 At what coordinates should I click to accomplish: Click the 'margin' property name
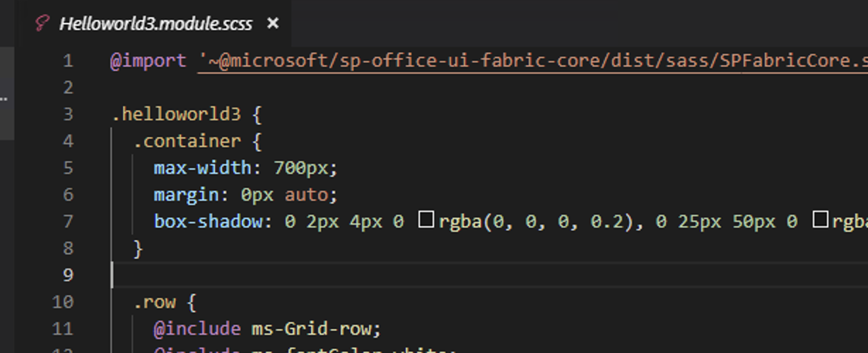[x=187, y=194]
